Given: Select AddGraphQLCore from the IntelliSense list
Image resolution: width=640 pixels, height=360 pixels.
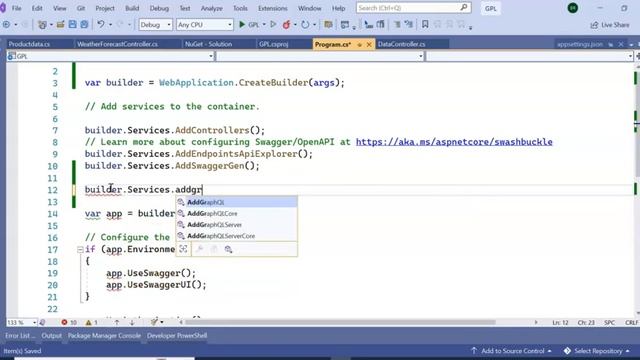Looking at the screenshot, I should coord(237,213).
